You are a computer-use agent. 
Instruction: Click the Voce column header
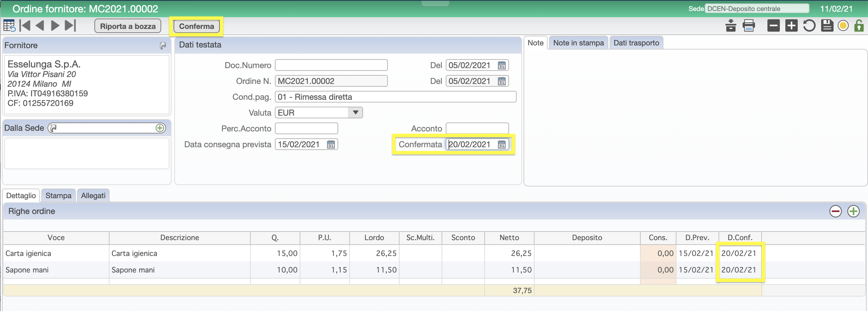[56, 237]
